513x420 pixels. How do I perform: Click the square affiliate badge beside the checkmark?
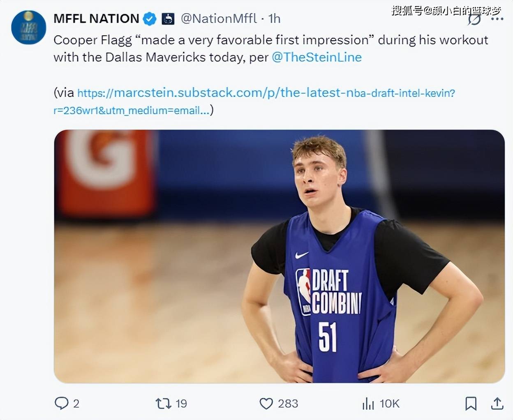[168, 19]
